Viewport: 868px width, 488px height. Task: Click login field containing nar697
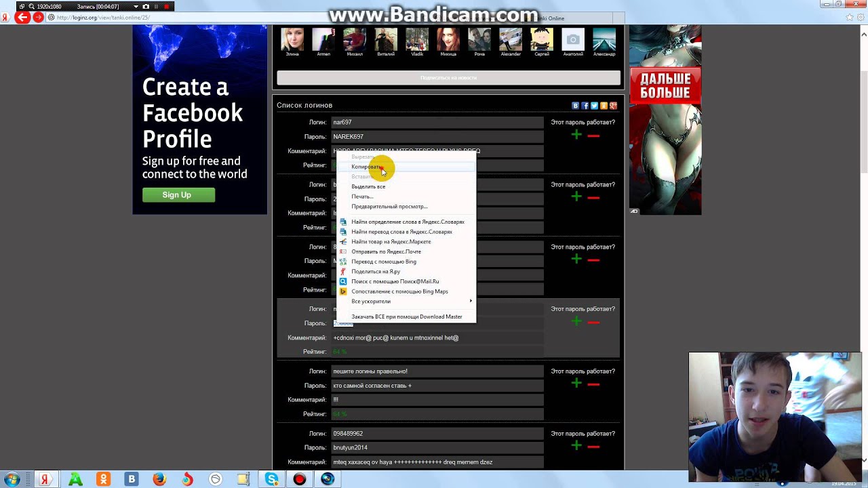(437, 122)
